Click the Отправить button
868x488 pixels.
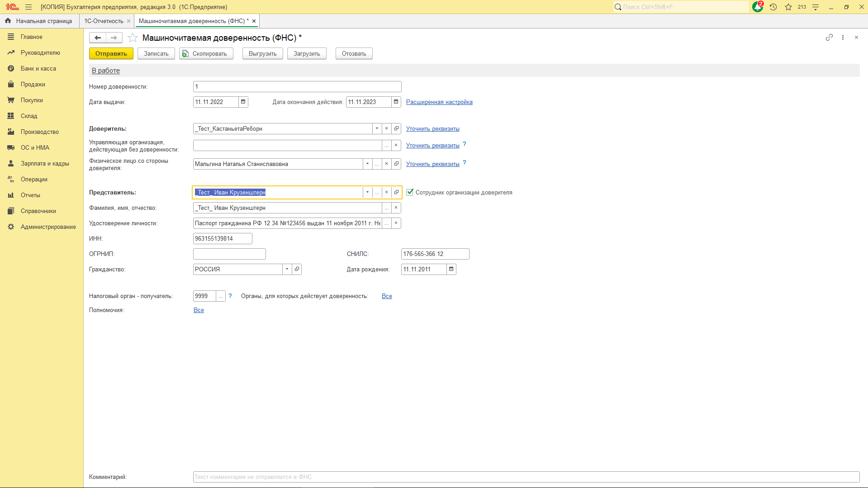tap(111, 53)
